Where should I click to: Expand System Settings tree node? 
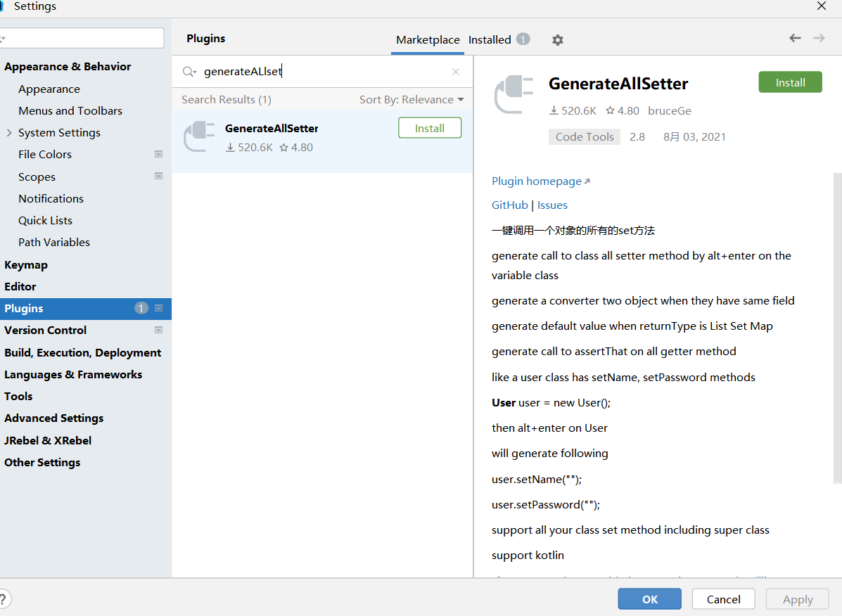pos(9,132)
